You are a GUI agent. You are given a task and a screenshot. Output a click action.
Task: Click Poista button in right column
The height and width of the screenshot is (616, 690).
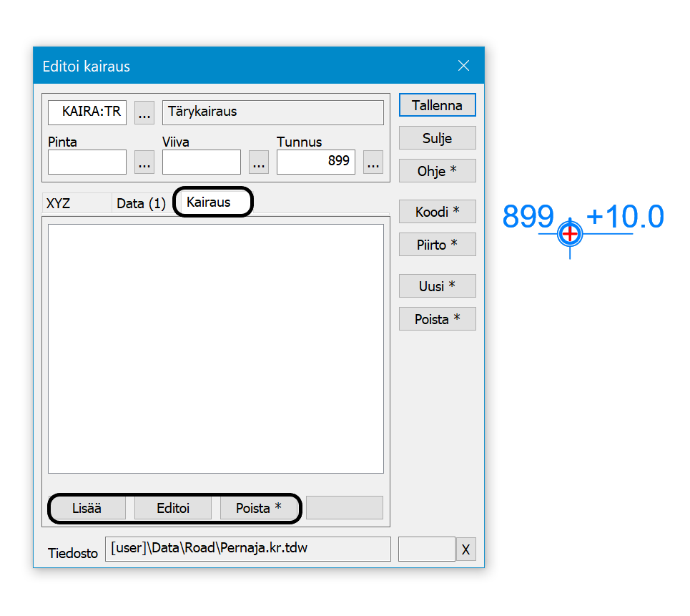coord(437,319)
